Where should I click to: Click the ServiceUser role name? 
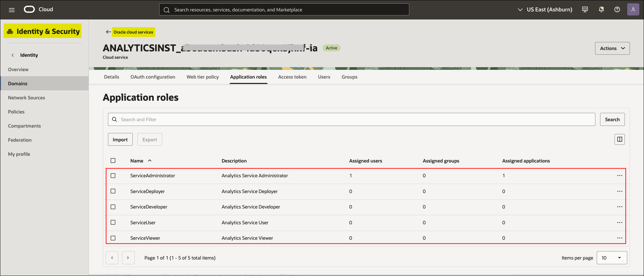click(x=143, y=223)
